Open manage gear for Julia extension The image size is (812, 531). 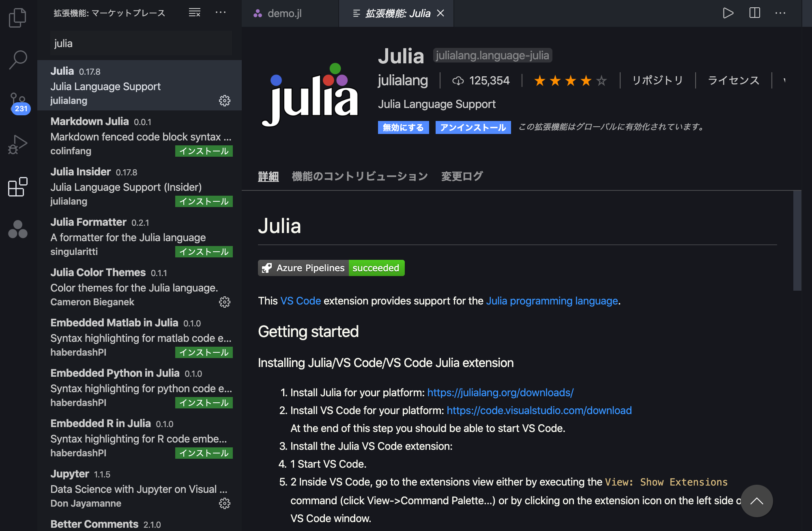pyautogui.click(x=225, y=101)
